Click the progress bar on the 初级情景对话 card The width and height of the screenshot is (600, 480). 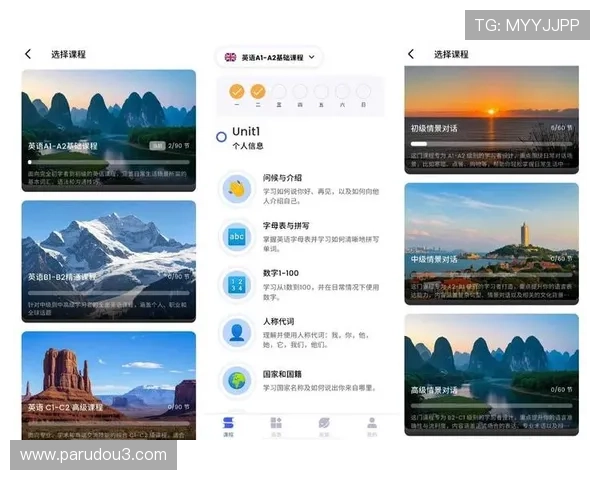[492, 144]
